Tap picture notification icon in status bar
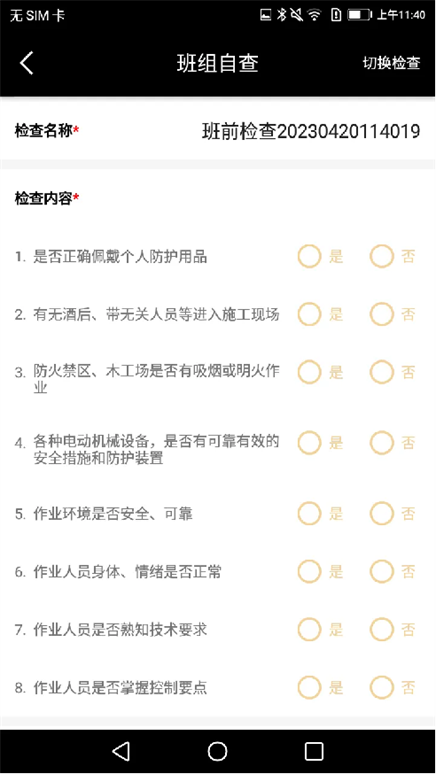The width and height of the screenshot is (436, 774). (266, 15)
